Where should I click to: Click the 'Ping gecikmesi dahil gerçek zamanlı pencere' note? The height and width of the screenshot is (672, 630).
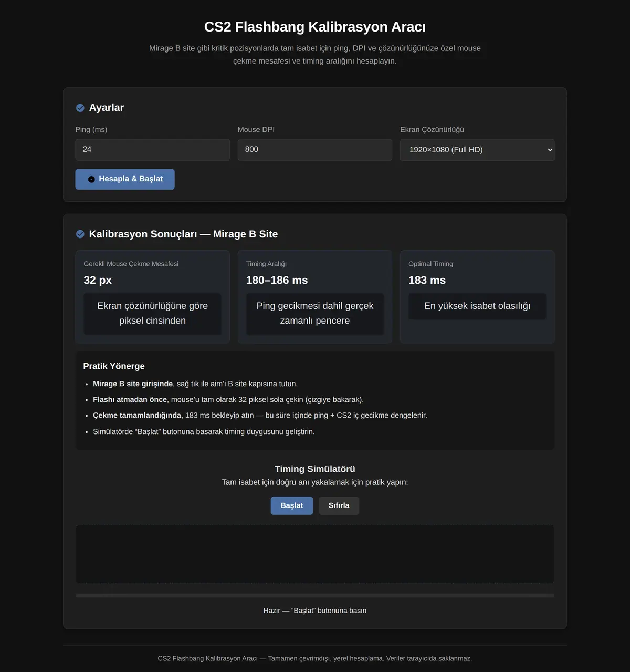[x=315, y=313]
